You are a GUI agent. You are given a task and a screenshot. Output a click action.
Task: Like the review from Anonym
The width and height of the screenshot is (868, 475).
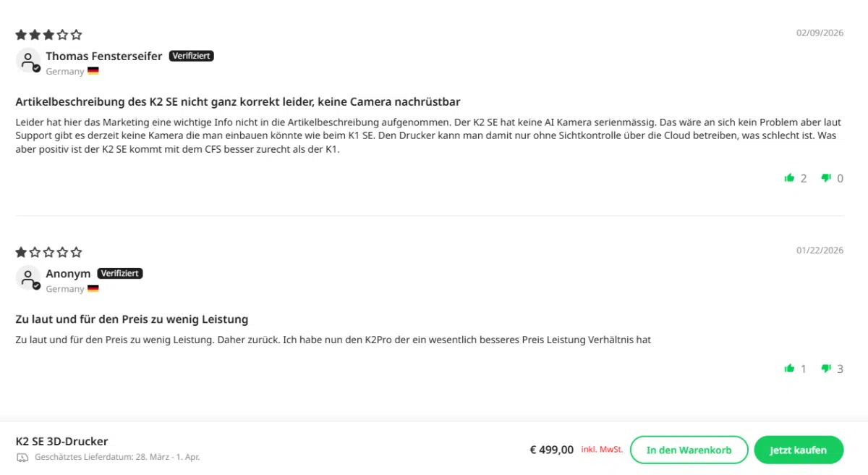789,368
